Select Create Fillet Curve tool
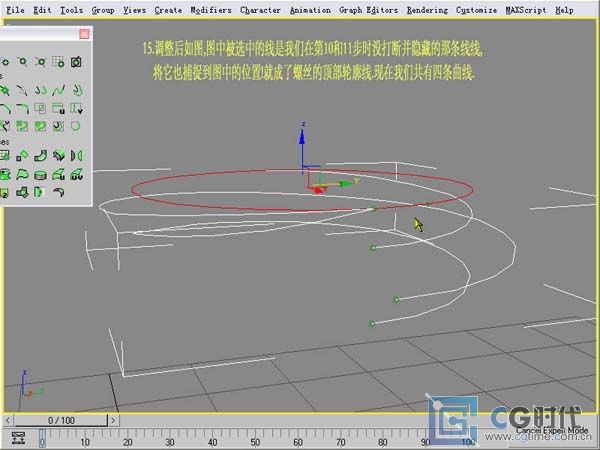 point(22,108)
